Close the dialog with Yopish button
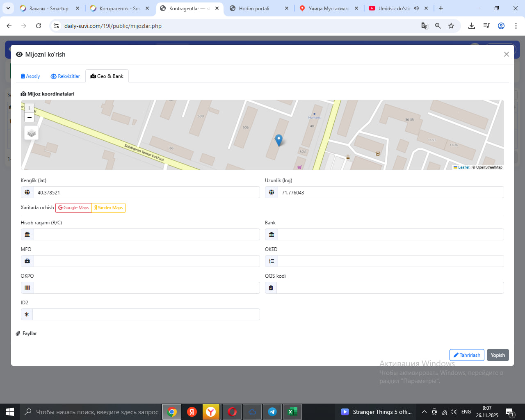The width and height of the screenshot is (525, 420). pyautogui.click(x=498, y=355)
